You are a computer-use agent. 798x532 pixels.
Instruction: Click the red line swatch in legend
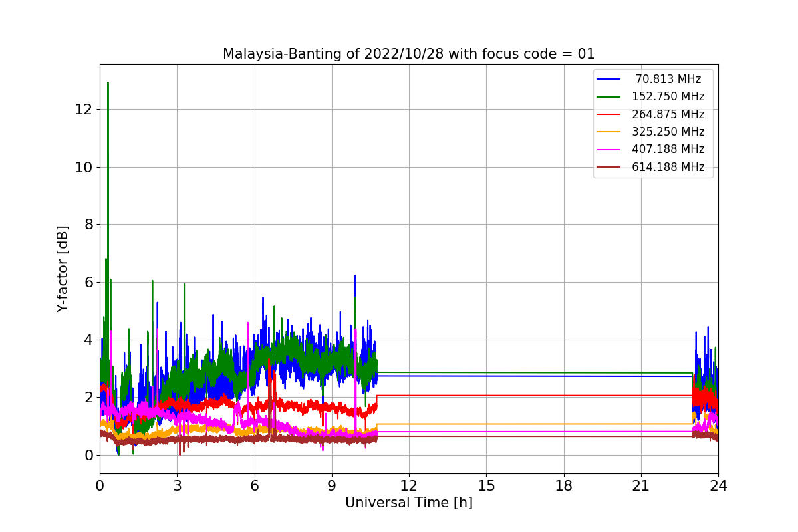coord(608,114)
